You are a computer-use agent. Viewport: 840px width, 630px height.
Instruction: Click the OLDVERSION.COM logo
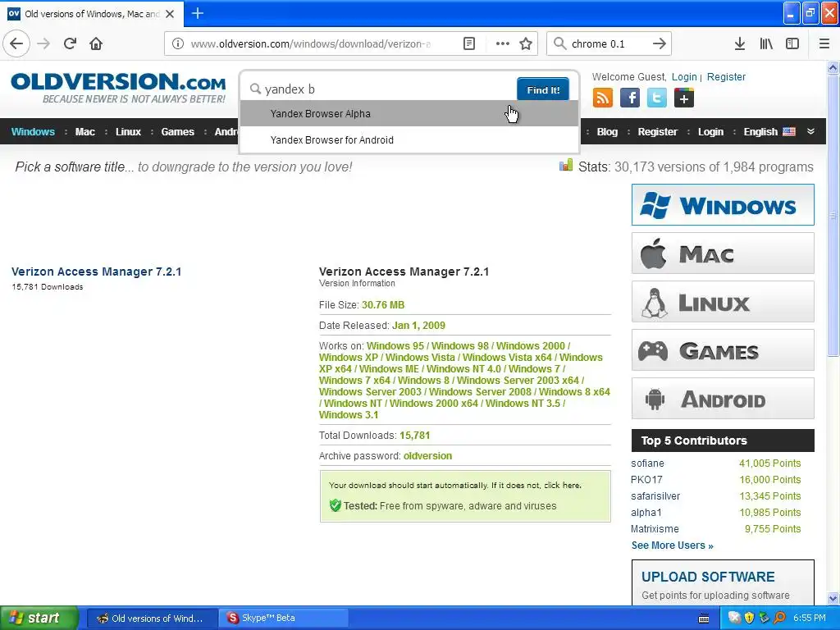pos(118,88)
